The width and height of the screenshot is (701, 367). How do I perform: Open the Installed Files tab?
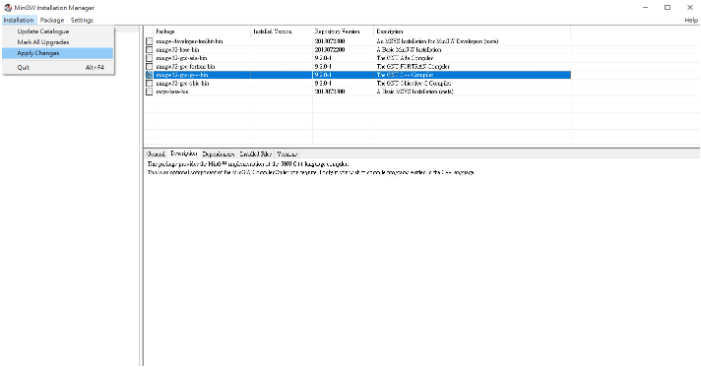pyautogui.click(x=255, y=154)
